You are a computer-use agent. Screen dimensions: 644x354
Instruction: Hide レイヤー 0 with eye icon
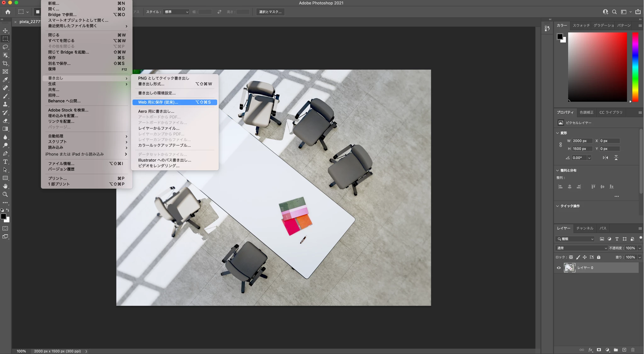click(x=559, y=268)
